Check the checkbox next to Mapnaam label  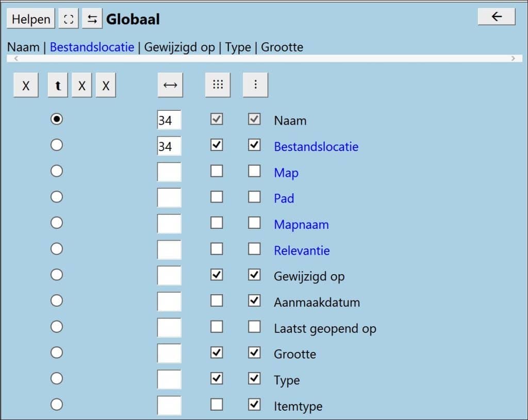click(254, 223)
